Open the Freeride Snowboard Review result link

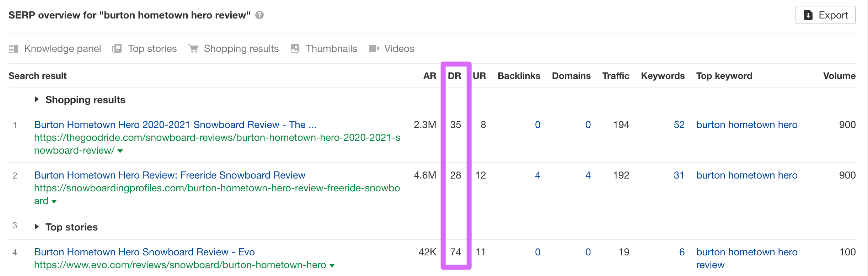(x=170, y=175)
